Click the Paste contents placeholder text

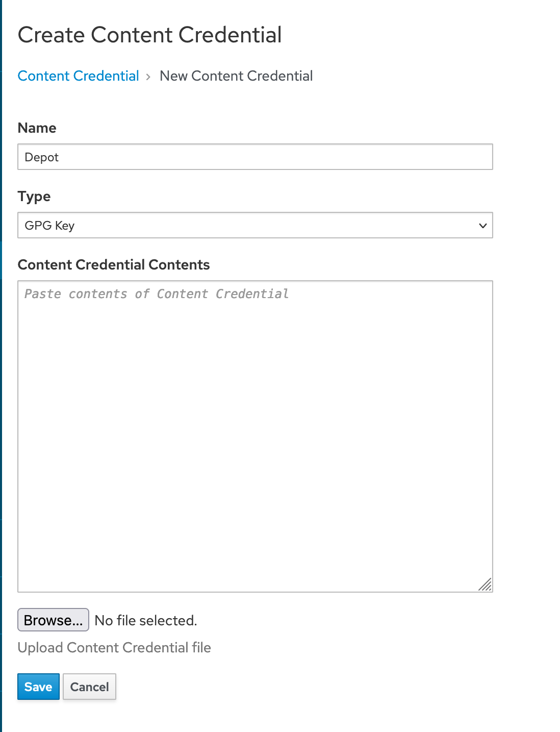(157, 294)
